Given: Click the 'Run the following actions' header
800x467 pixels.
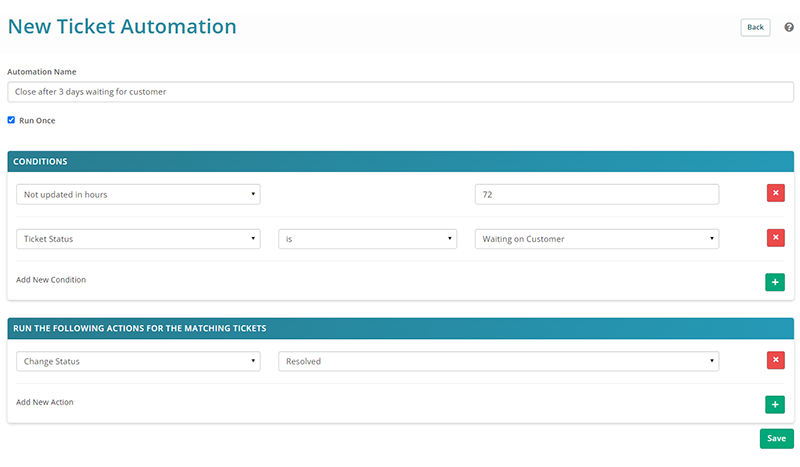Looking at the screenshot, I should [401, 328].
